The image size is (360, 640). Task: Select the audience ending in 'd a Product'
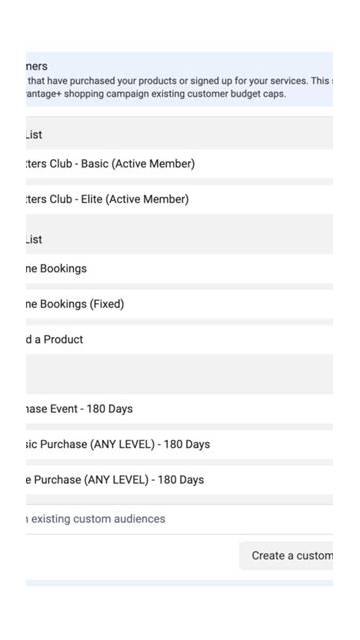pos(180,340)
